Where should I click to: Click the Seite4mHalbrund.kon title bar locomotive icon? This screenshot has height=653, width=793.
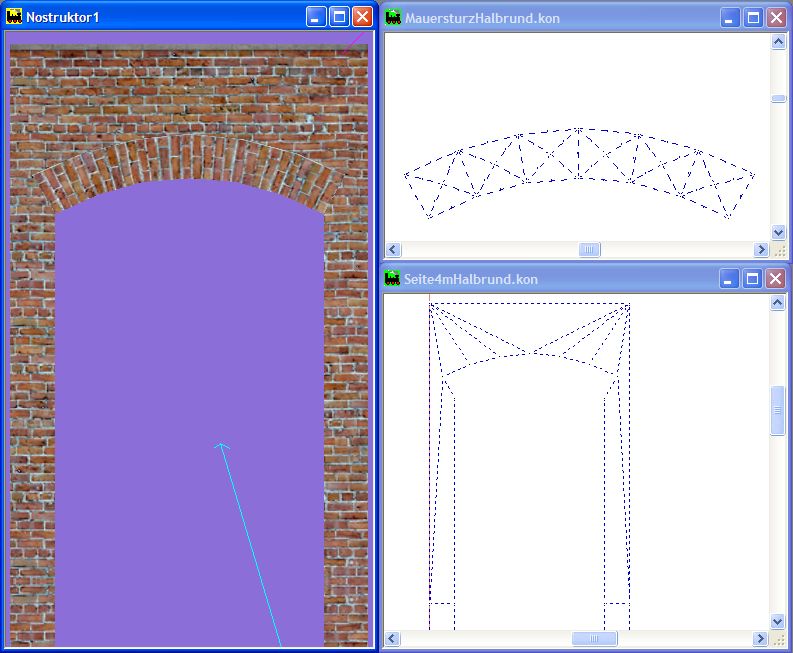pos(393,278)
